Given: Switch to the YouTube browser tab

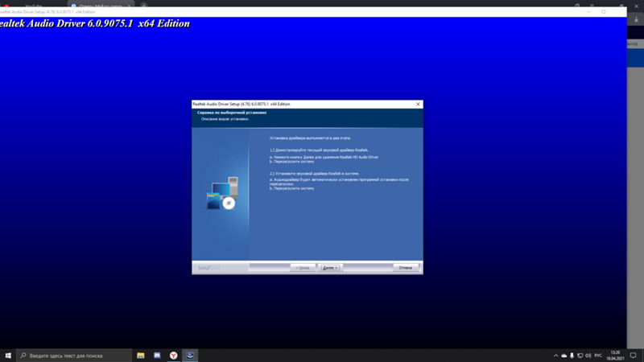Looking at the screenshot, I should tap(33, 6).
